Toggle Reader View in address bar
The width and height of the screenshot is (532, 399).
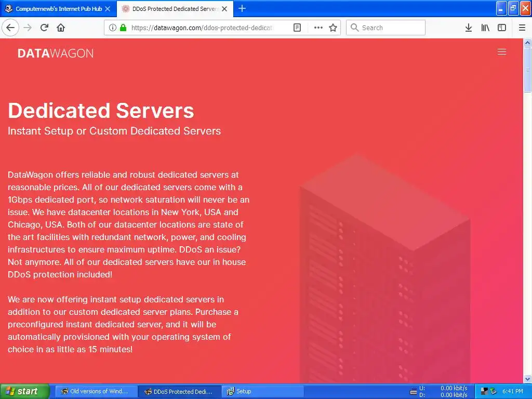point(297,28)
